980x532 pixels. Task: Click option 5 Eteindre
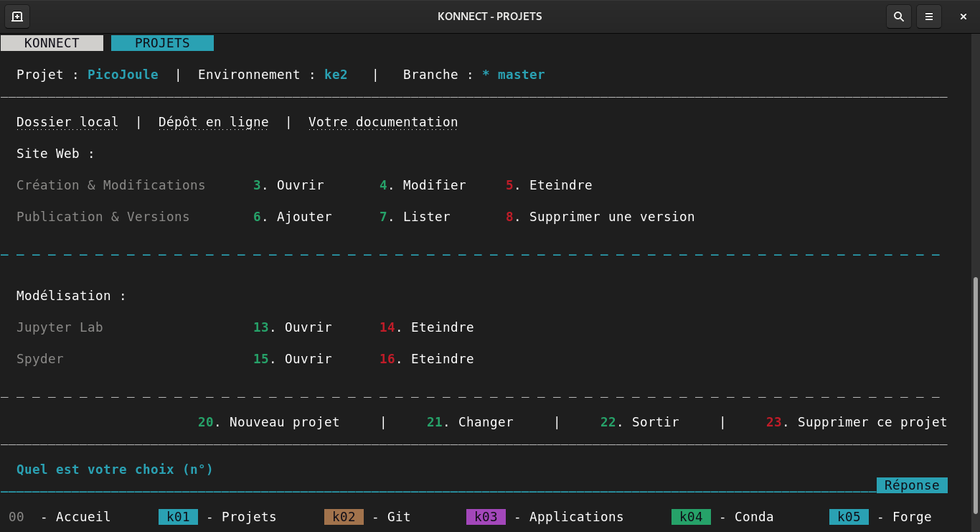click(549, 185)
